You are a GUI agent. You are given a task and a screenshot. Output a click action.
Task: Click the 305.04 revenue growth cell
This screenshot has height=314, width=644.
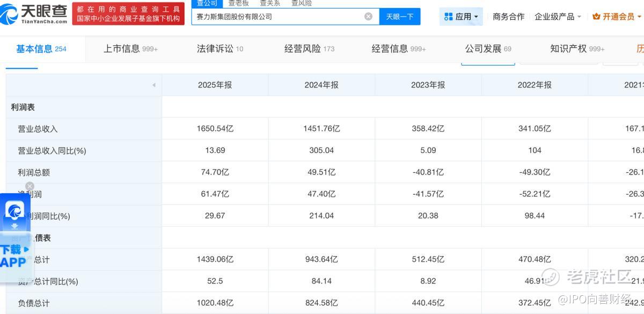tap(321, 150)
